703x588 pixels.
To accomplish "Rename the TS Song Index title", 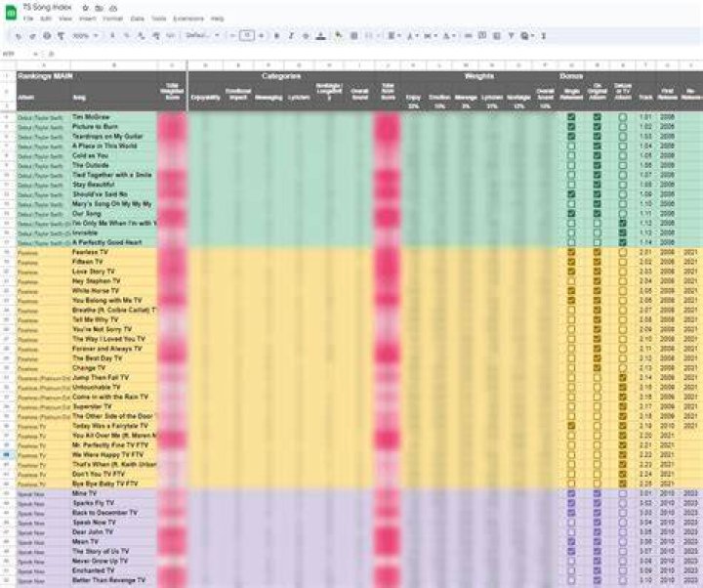I will (47, 8).
